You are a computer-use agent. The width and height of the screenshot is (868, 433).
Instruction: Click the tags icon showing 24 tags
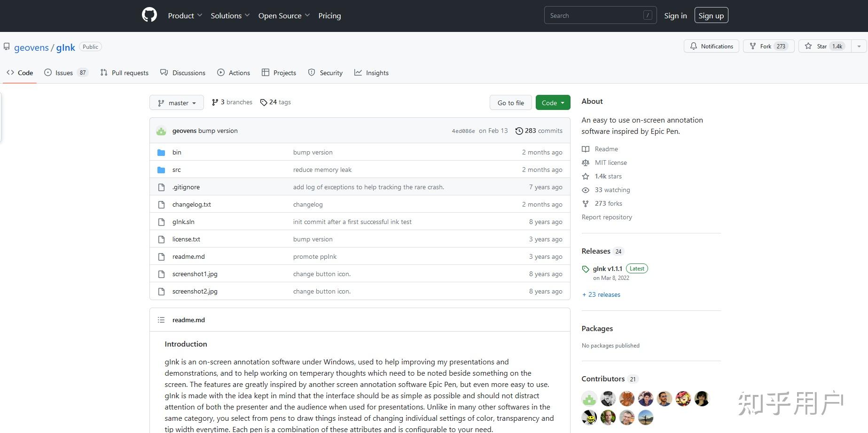point(264,102)
